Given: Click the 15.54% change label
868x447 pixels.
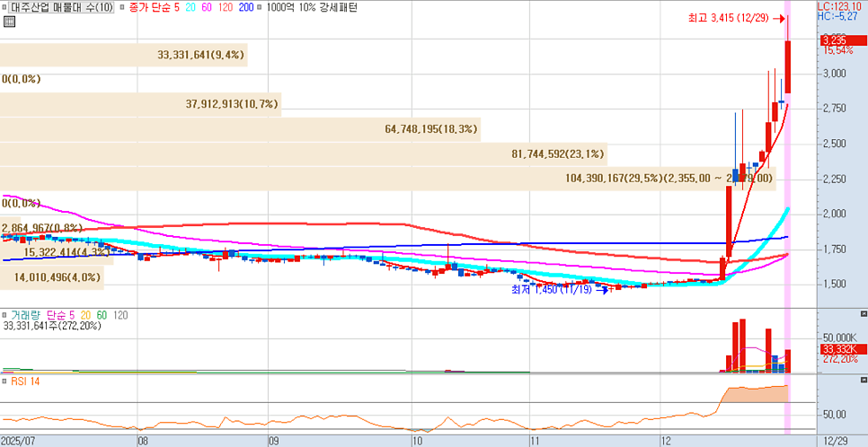Looking at the screenshot, I should tap(837, 49).
